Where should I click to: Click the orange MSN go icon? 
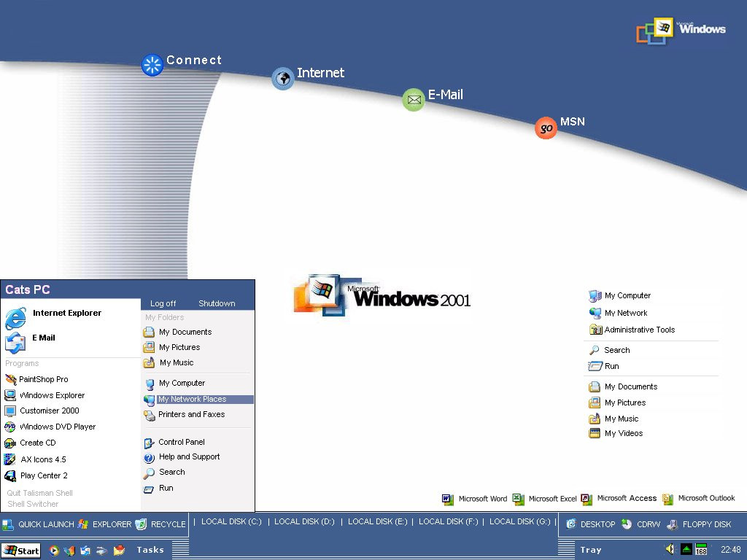(x=546, y=128)
